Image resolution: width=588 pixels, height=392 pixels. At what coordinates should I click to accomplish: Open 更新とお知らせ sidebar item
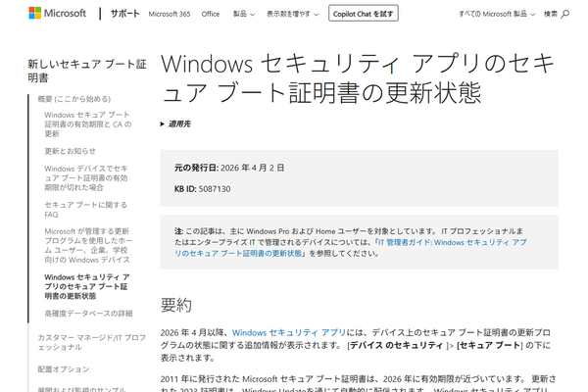(x=71, y=151)
